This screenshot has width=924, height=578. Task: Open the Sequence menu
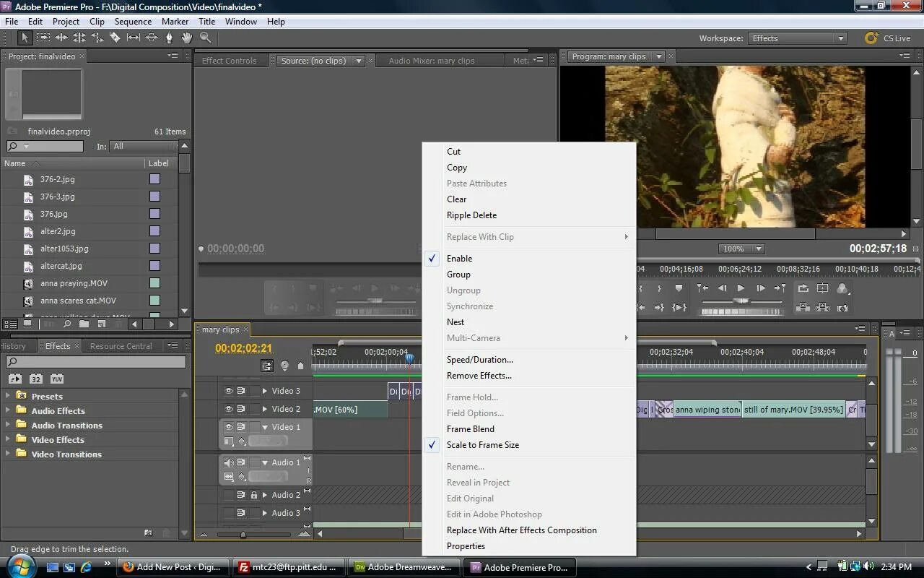pos(133,22)
